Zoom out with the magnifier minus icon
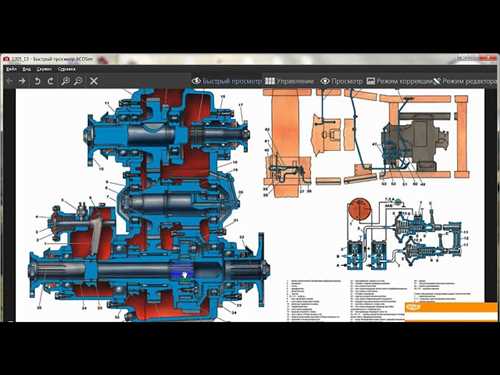 pyautogui.click(x=78, y=81)
